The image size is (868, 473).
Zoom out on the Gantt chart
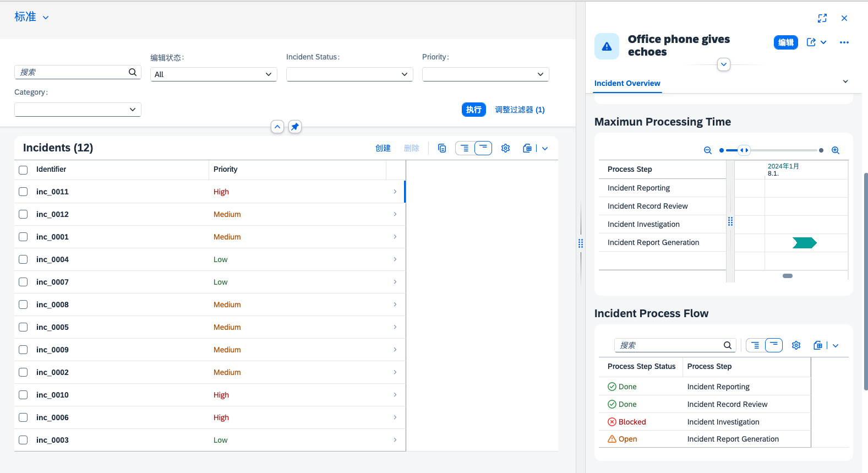pyautogui.click(x=708, y=150)
